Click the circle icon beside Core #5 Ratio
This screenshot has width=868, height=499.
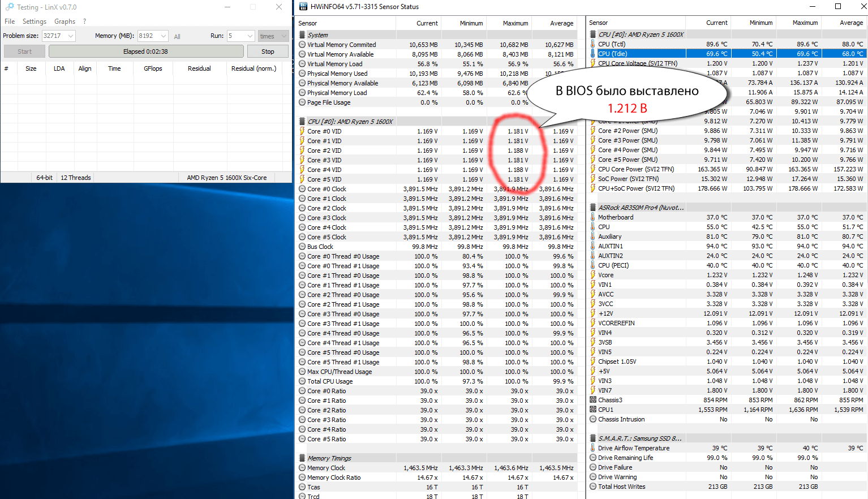pyautogui.click(x=302, y=439)
